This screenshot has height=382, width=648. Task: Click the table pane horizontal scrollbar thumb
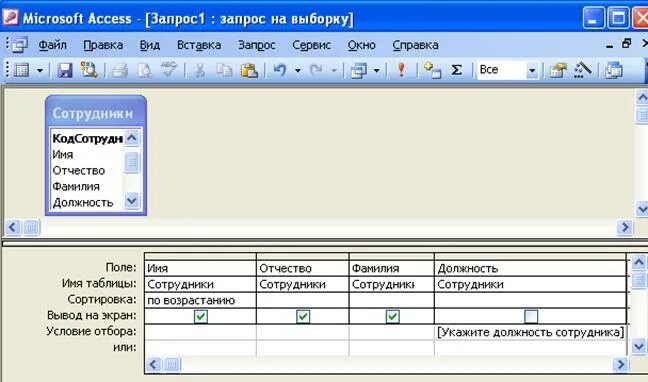pyautogui.click(x=31, y=227)
